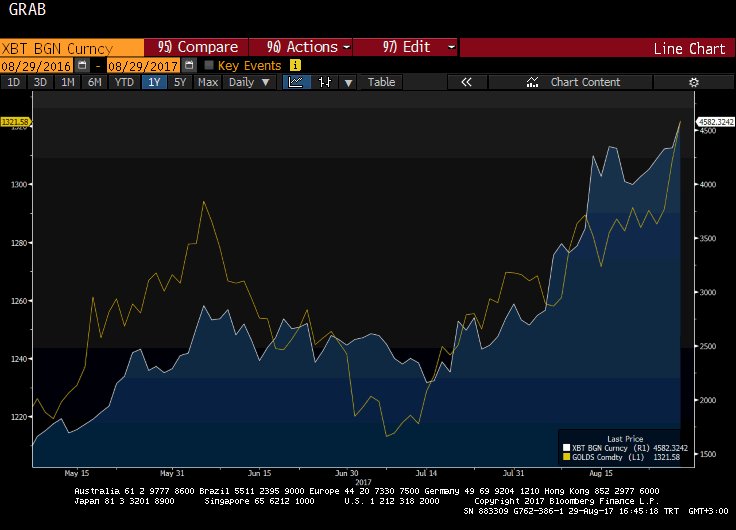Click the Line Chart title label
Image resolution: width=736 pixels, height=530 pixels.
(689, 48)
